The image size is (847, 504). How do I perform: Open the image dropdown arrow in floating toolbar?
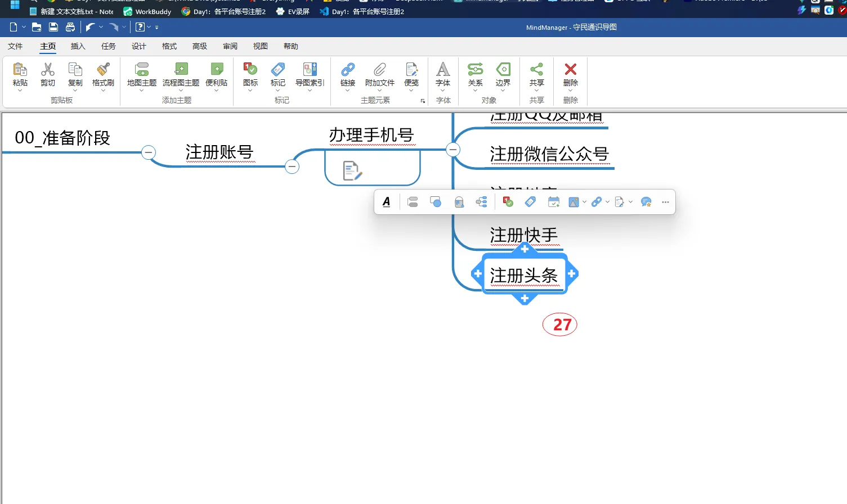click(x=585, y=202)
